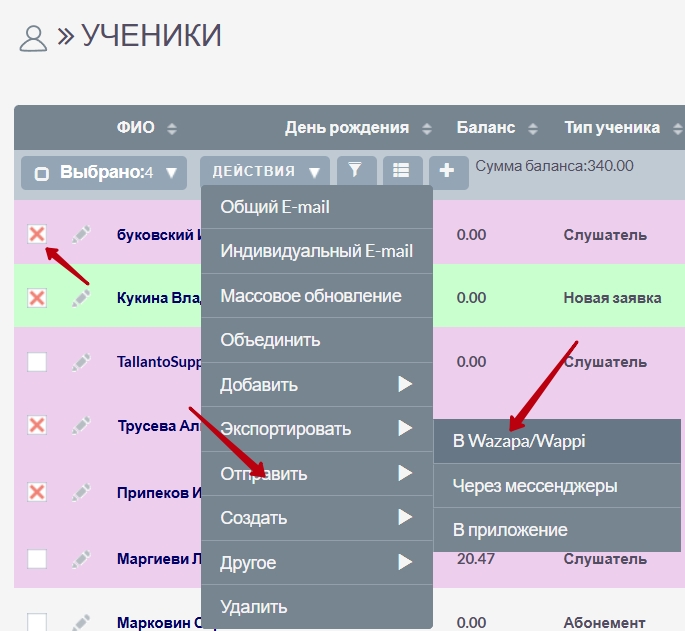Image resolution: width=685 pixels, height=631 pixels.
Task: Open student Припеков name link
Action: click(158, 492)
